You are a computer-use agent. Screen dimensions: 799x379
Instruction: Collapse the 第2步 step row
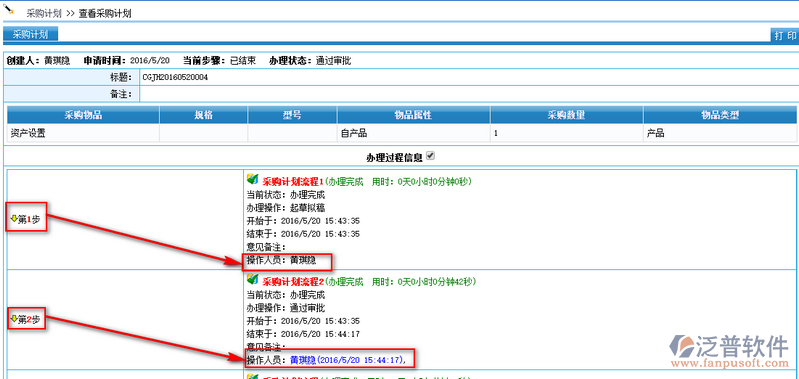(x=25, y=319)
